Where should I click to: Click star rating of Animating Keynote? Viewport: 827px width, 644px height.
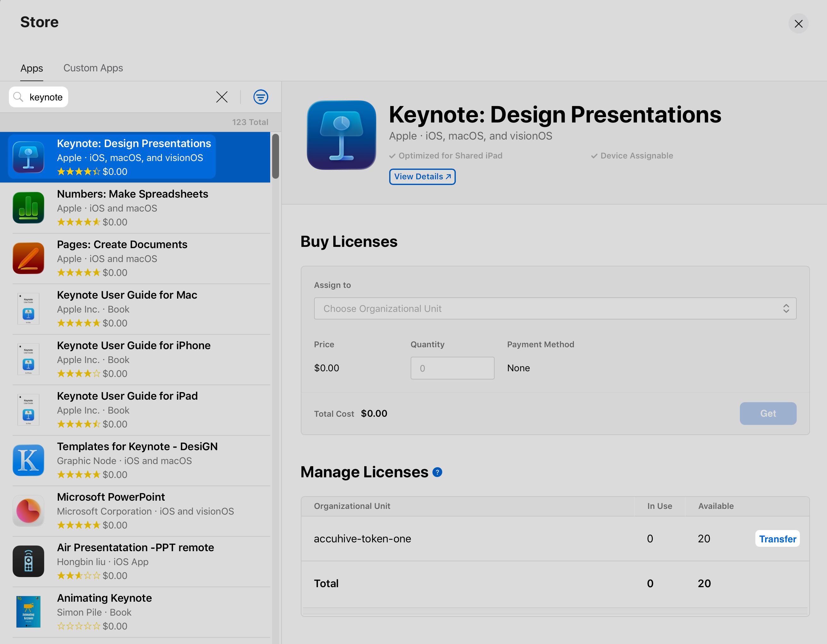pos(79,626)
